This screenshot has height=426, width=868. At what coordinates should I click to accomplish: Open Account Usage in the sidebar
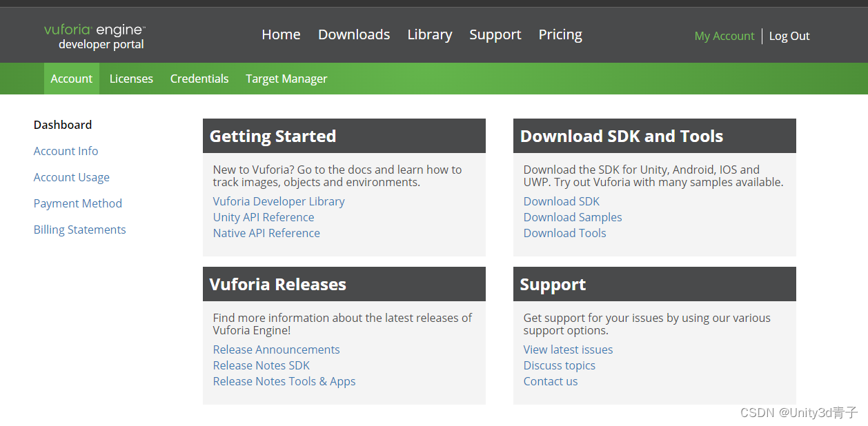pos(72,177)
